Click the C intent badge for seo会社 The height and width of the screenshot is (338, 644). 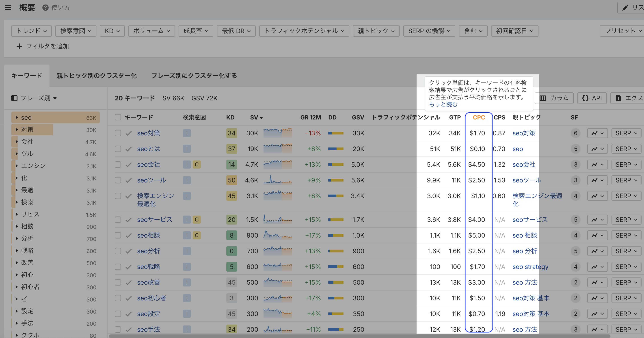pos(197,165)
